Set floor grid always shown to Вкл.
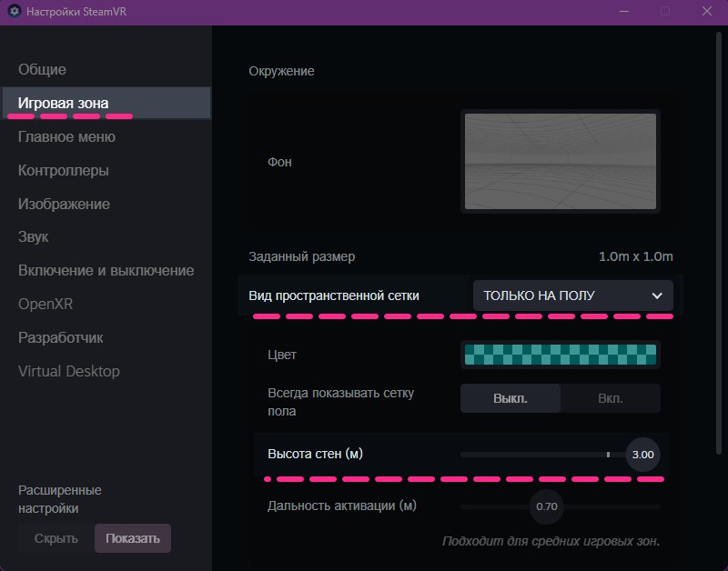This screenshot has width=728, height=571. click(x=611, y=398)
